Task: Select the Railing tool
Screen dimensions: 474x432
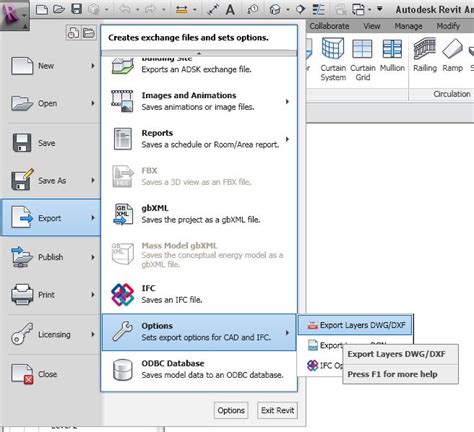Action: pos(425,55)
